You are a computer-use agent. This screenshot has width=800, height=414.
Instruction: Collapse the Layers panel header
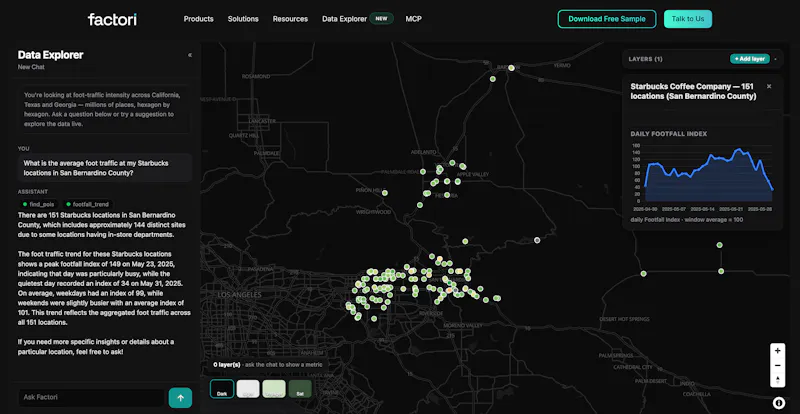click(775, 59)
